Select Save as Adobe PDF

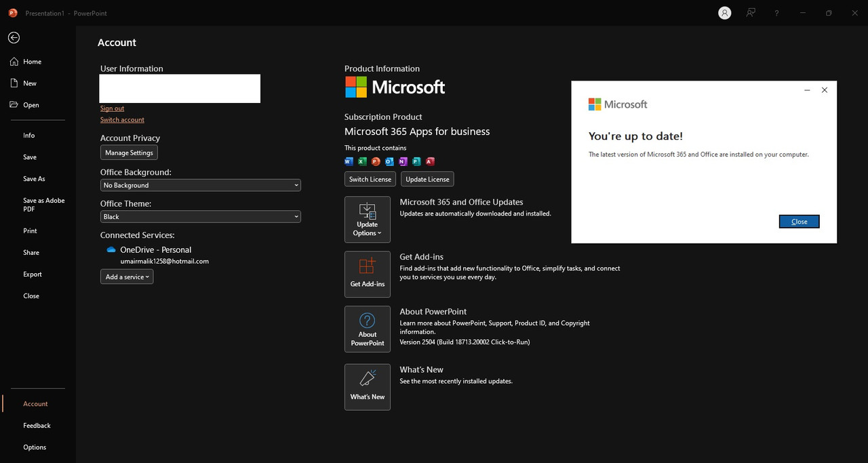[44, 205]
